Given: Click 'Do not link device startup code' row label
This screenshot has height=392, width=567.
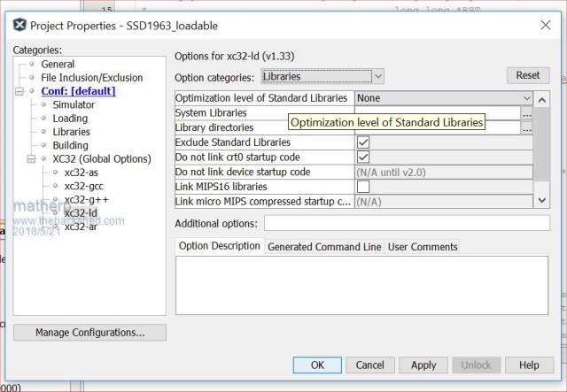Looking at the screenshot, I should coord(243,172).
